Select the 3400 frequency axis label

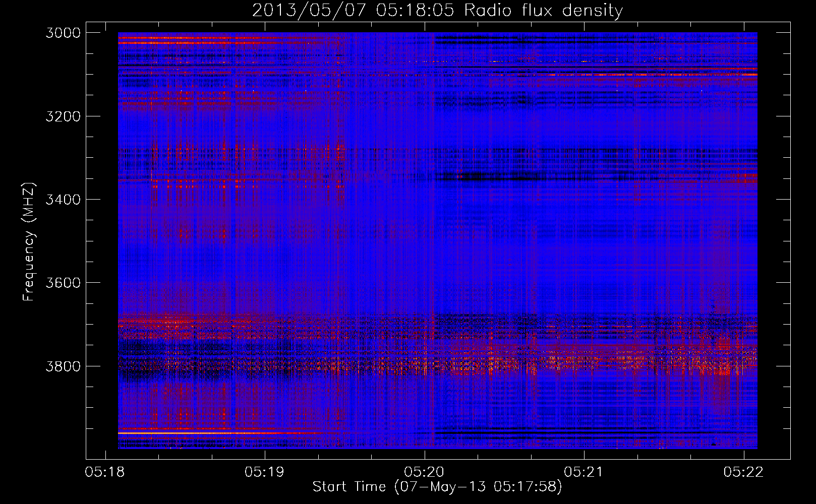tap(63, 200)
